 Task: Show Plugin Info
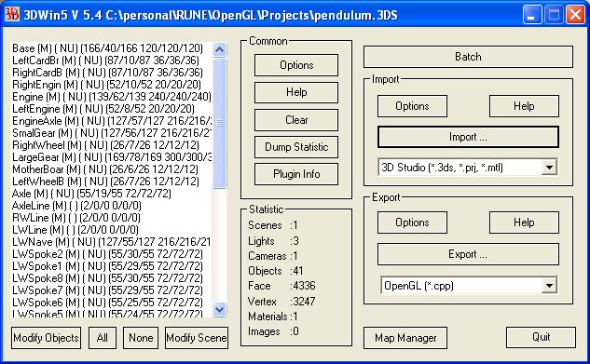[296, 174]
